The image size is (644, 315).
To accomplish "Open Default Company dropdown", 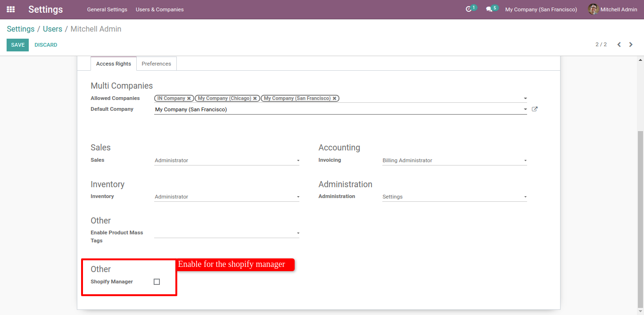I will point(340,109).
